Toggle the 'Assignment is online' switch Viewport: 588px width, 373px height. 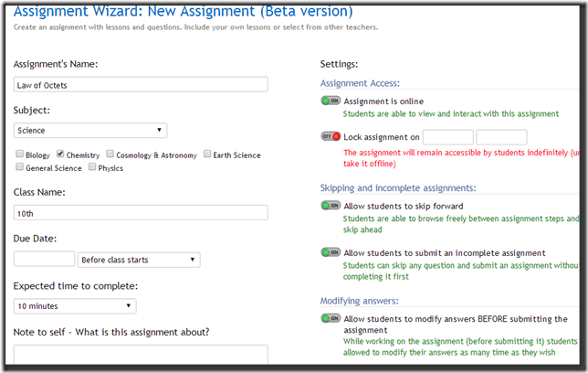(x=331, y=101)
